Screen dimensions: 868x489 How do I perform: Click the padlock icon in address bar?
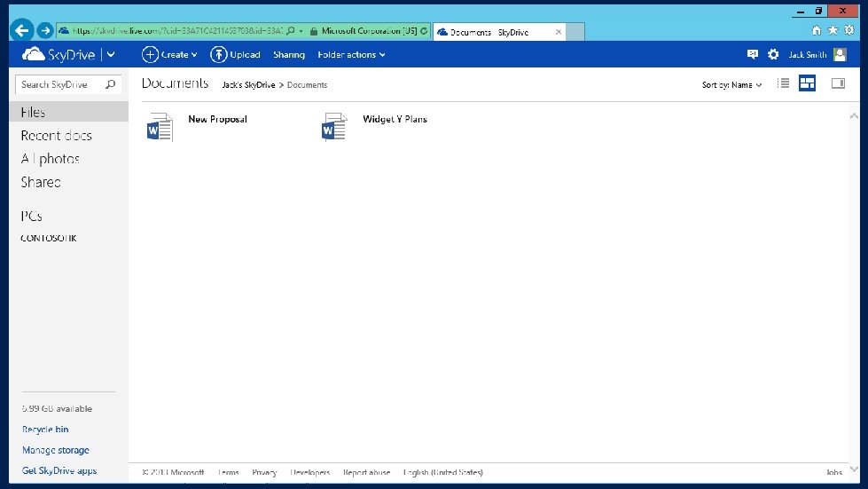pos(314,31)
